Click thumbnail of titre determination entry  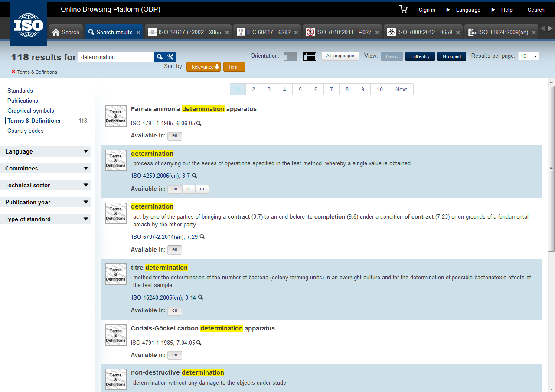click(116, 274)
